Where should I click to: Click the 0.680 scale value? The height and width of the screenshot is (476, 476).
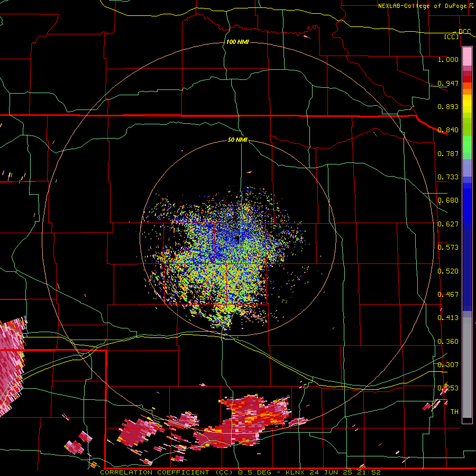pos(448,200)
